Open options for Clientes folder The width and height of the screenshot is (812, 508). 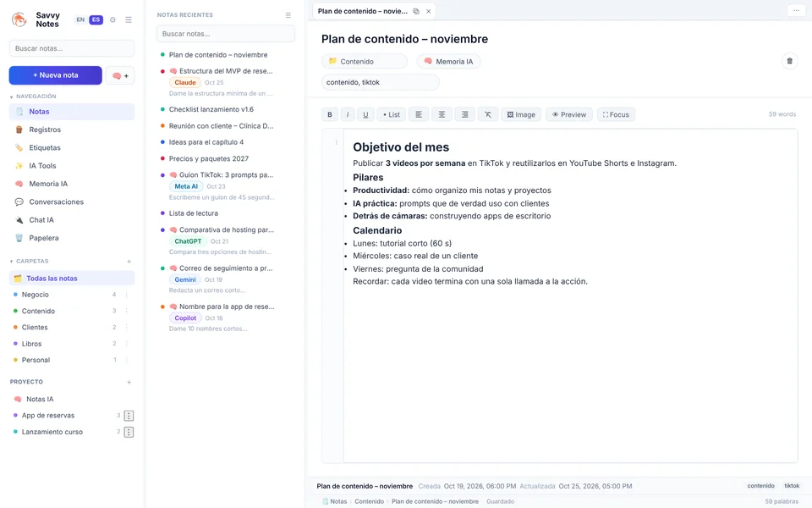tap(126, 328)
